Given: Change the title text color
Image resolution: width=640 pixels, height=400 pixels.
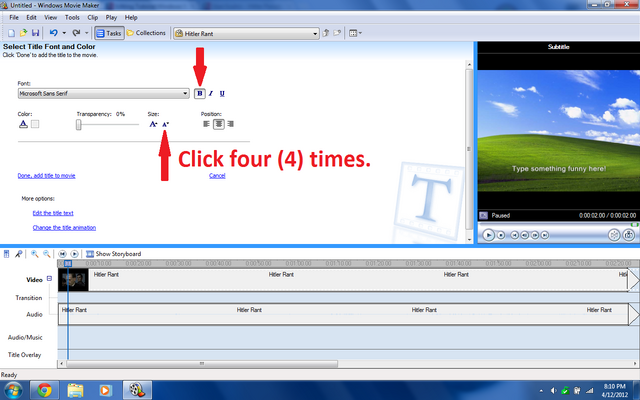Looking at the screenshot, I should (23, 124).
